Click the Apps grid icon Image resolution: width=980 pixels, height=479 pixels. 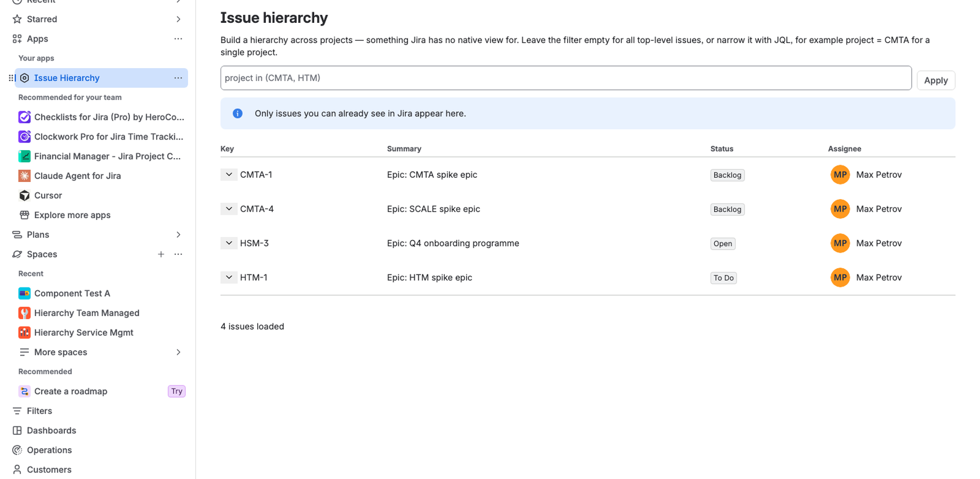17,39
